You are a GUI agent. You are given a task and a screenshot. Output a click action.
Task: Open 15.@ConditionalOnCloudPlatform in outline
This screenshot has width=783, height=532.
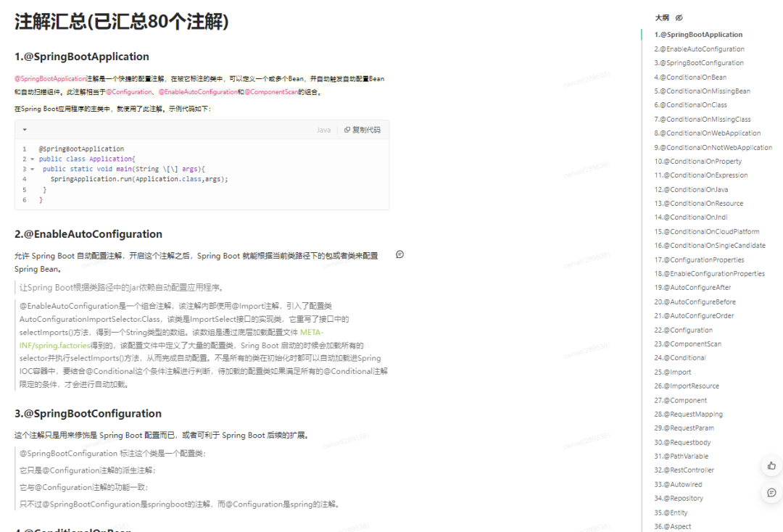coord(707,231)
